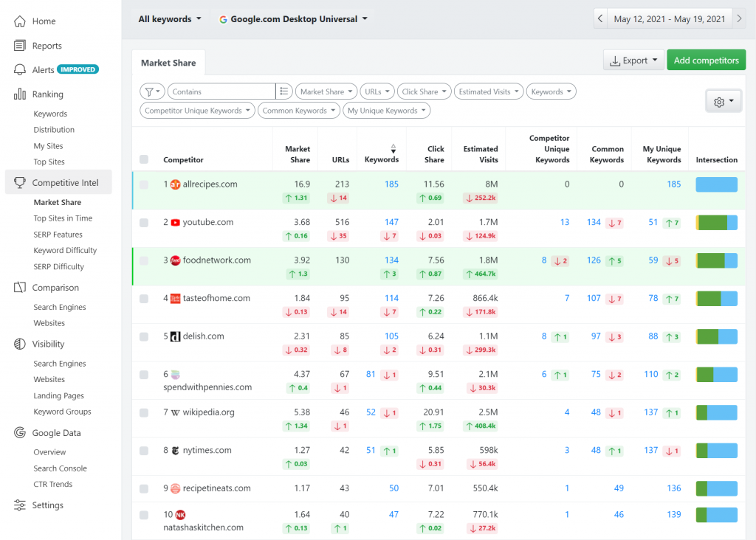Image resolution: width=756 pixels, height=540 pixels.
Task: Click the Alerts bell icon
Action: click(x=20, y=70)
